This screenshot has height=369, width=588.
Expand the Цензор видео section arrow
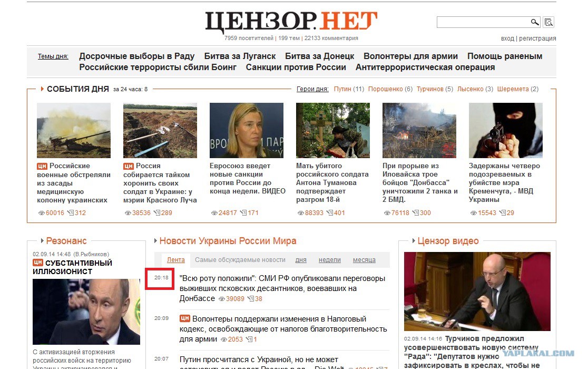pyautogui.click(x=414, y=241)
